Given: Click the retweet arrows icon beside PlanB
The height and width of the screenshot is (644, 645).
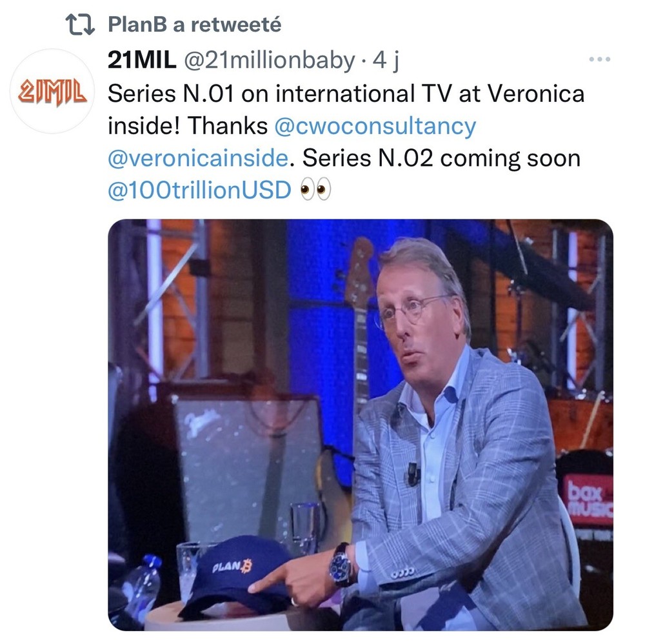Looking at the screenshot, I should pyautogui.click(x=80, y=25).
